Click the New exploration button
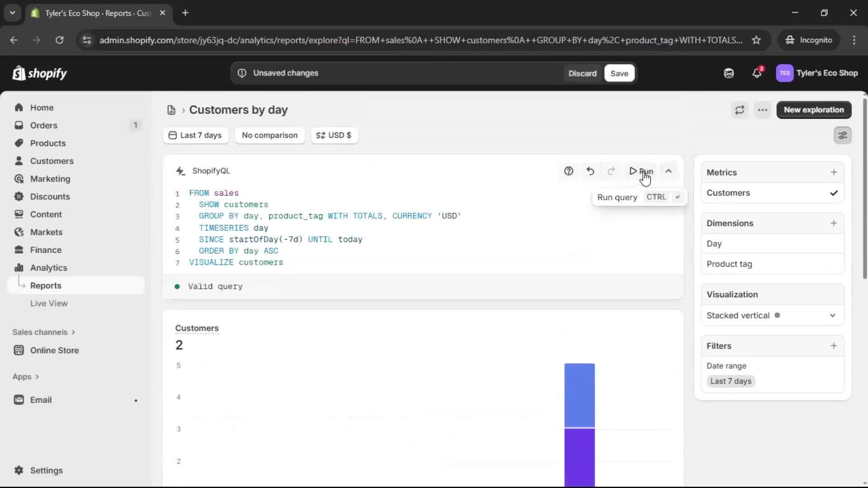The height and width of the screenshot is (488, 868). (x=814, y=110)
